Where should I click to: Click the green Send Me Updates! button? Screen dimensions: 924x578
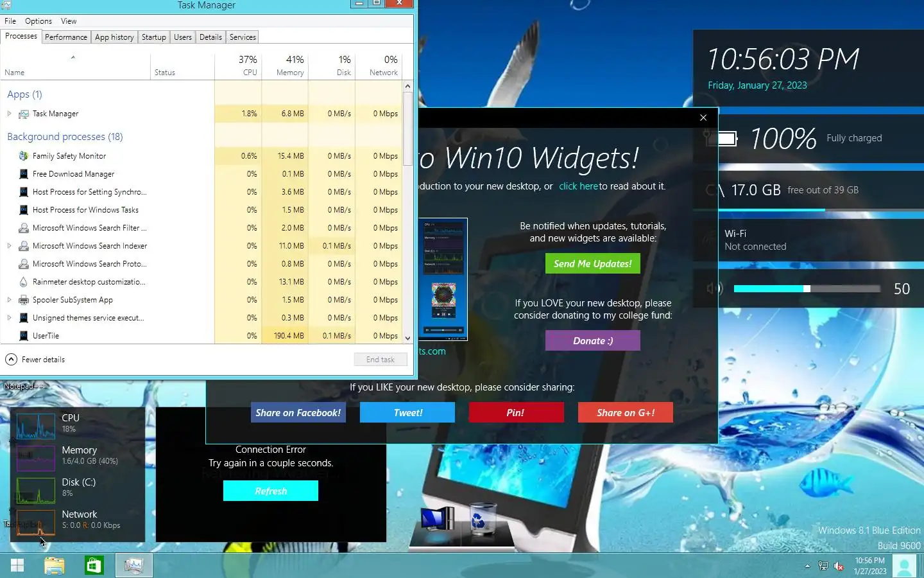coord(593,264)
